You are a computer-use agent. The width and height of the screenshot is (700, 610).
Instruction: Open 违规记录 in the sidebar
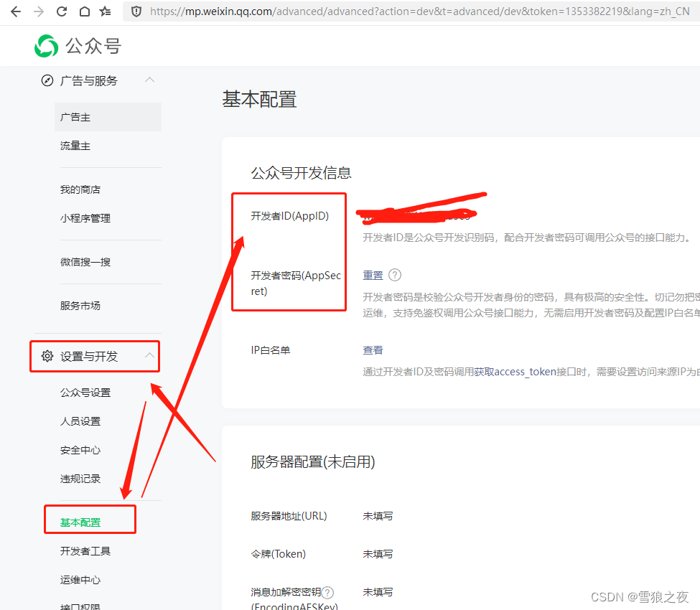80,479
